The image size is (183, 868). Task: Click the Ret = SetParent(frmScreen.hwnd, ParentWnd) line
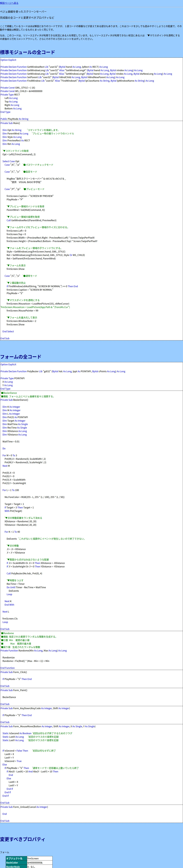(31, 258)
